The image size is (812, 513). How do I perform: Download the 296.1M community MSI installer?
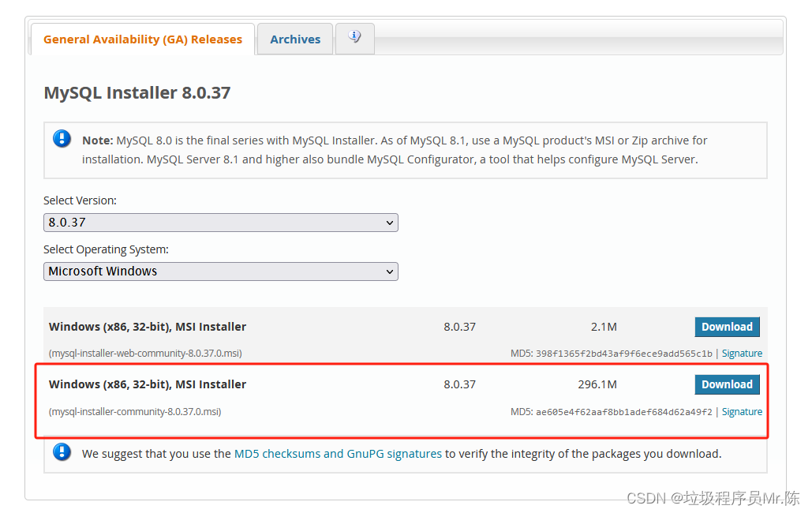(727, 384)
